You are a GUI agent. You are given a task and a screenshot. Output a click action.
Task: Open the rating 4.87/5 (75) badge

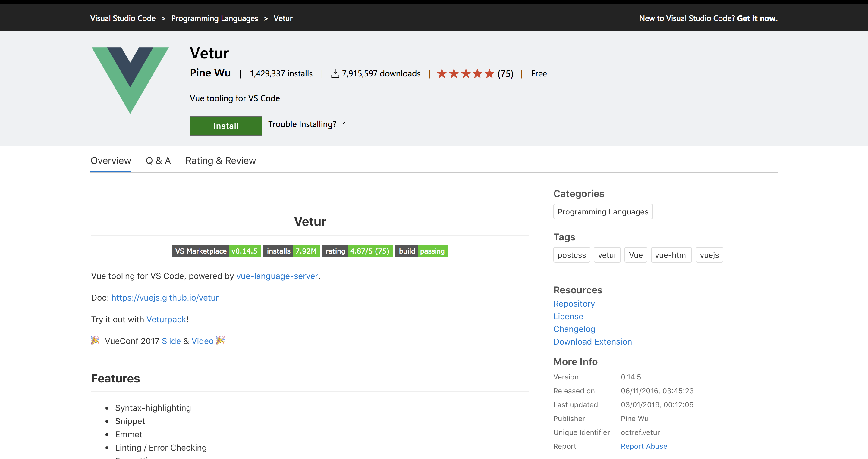[x=357, y=251]
